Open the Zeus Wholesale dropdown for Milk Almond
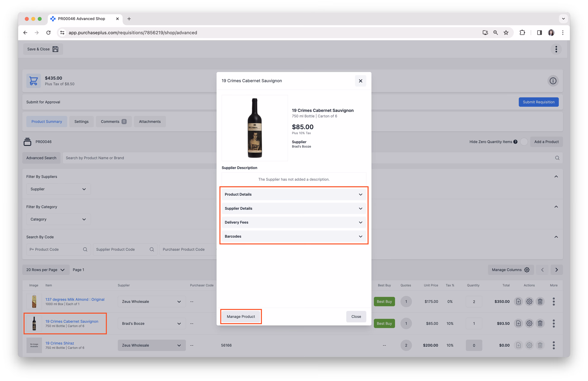Viewport: 588px width, 381px height. (x=152, y=301)
